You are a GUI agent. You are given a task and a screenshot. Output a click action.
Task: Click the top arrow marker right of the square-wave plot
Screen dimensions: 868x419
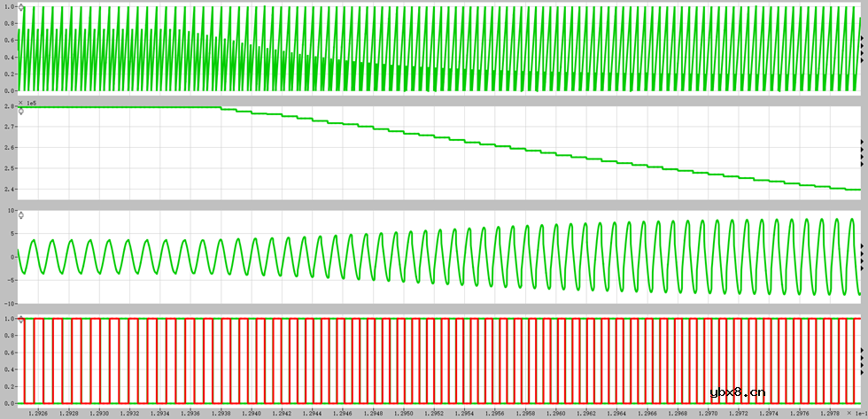tap(862, 351)
